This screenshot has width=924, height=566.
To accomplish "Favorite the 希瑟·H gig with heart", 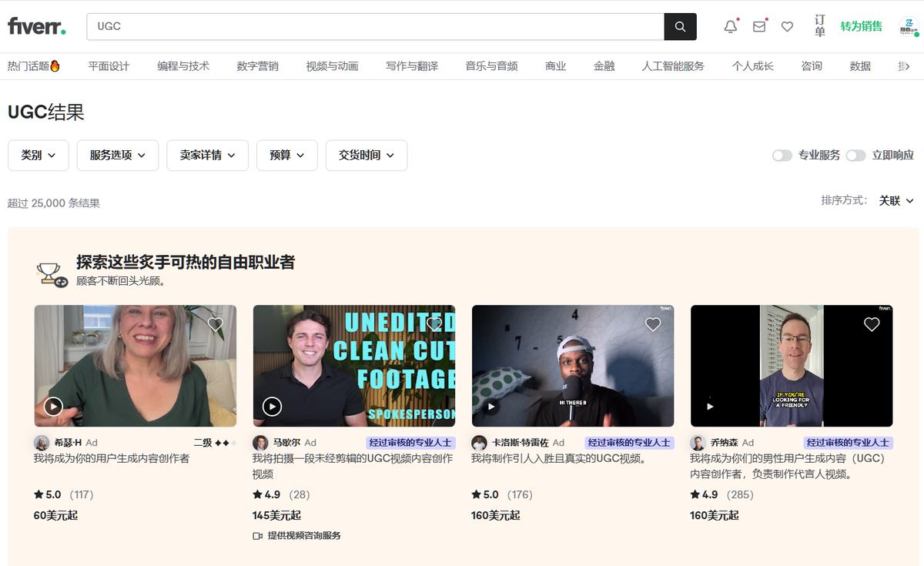I will click(x=216, y=324).
